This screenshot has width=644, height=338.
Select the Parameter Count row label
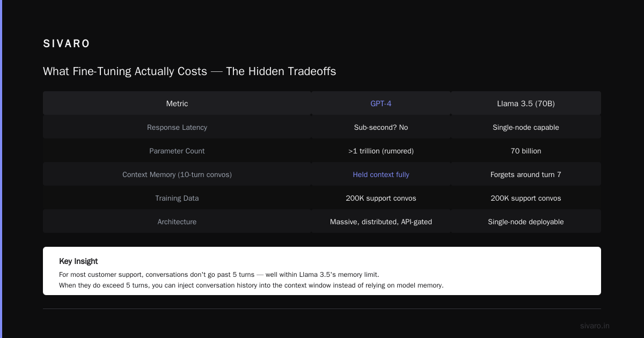pos(177,151)
